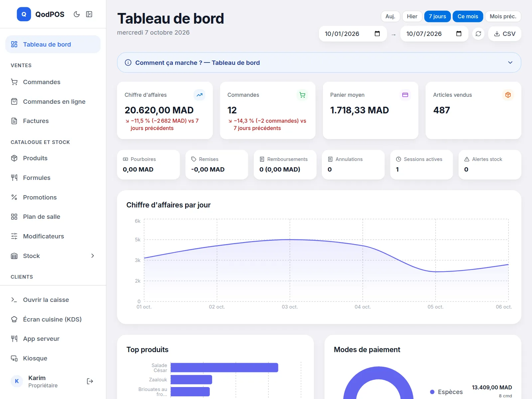Click the Sessions actives clock icon

(x=398, y=159)
